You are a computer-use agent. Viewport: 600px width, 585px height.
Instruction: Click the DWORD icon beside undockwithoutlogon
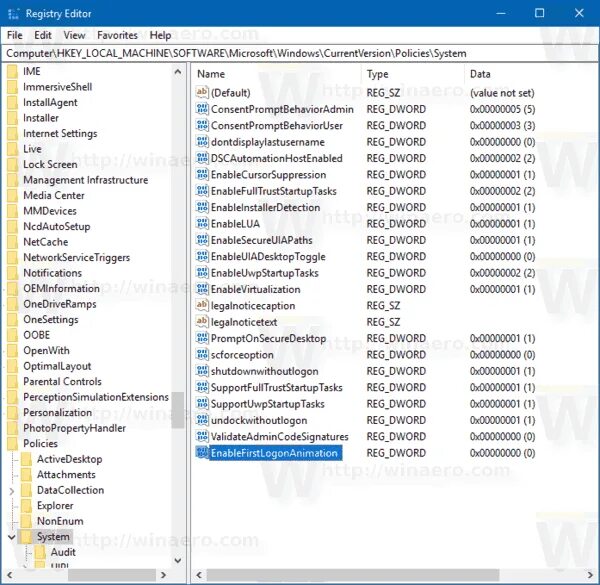pos(202,420)
